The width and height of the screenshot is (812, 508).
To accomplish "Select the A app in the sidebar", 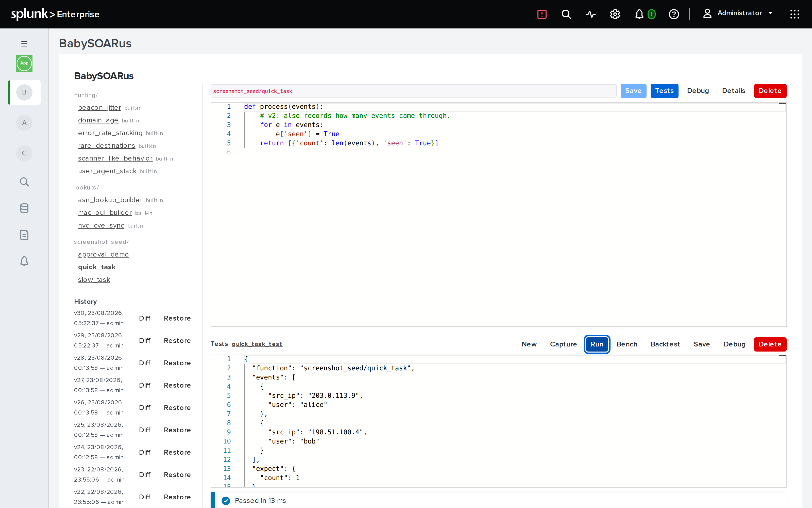I will 24,123.
